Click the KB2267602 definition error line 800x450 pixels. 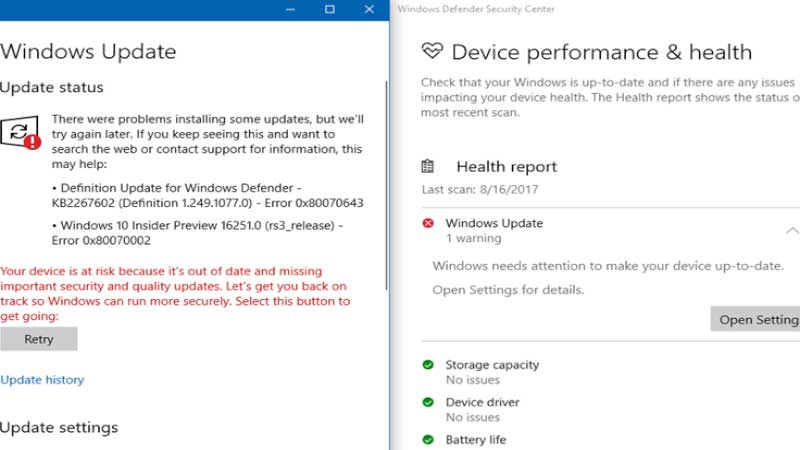point(208,195)
